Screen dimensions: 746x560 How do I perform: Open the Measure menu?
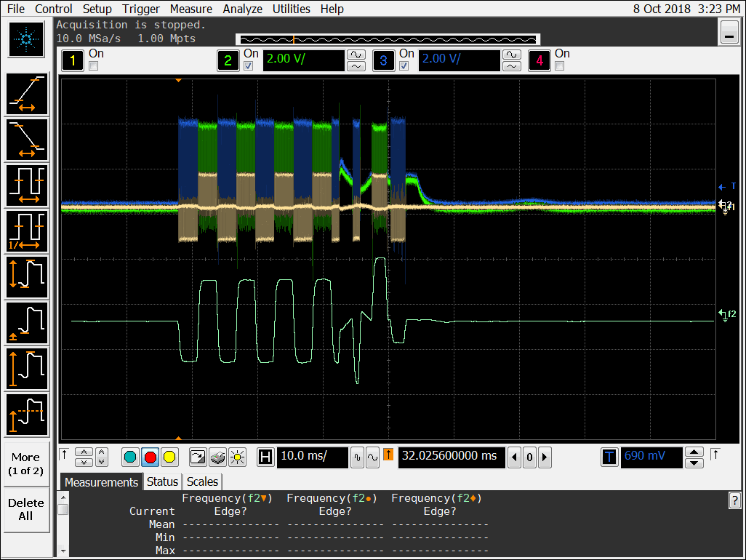click(x=190, y=9)
